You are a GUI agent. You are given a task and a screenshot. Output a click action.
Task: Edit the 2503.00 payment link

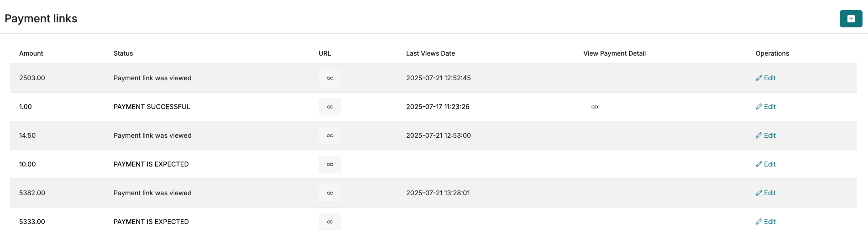pos(766,78)
